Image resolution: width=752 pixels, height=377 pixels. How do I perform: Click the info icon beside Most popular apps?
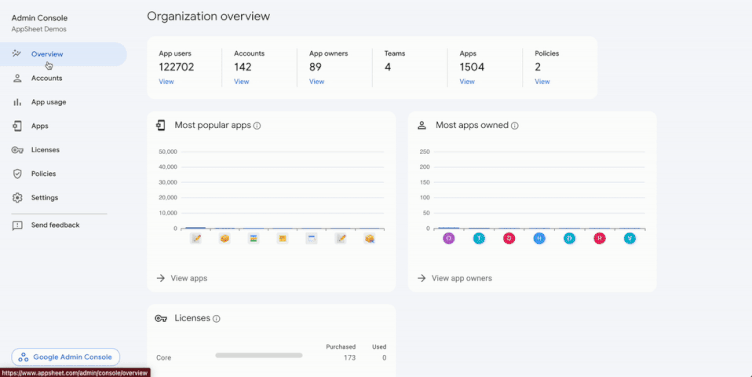[x=257, y=126]
